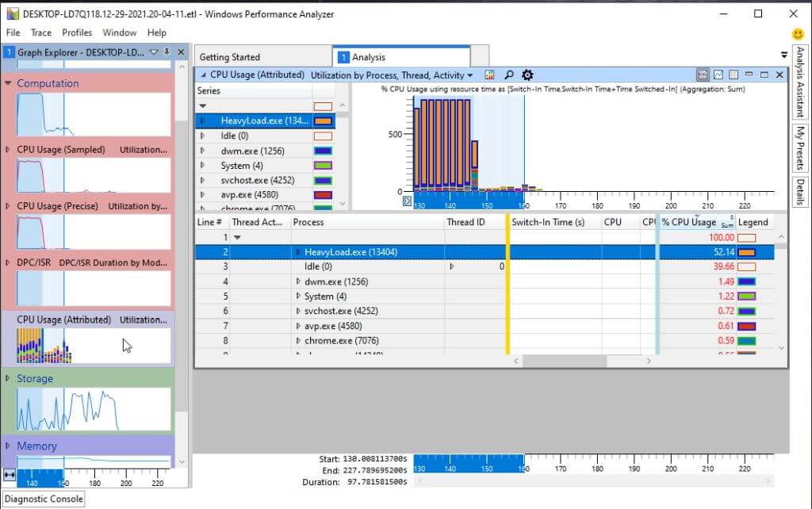
Task: Expand dwm.exe (1256) row in the table
Action: (x=298, y=281)
